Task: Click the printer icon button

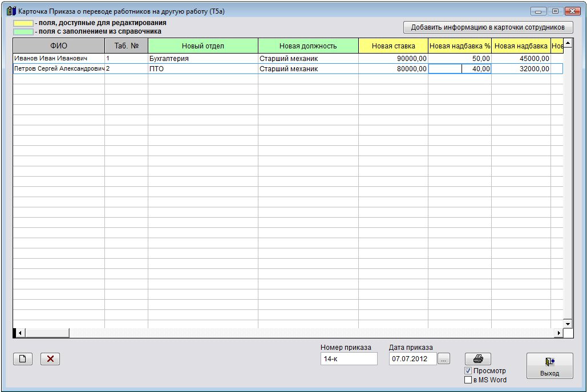Action: point(478,359)
